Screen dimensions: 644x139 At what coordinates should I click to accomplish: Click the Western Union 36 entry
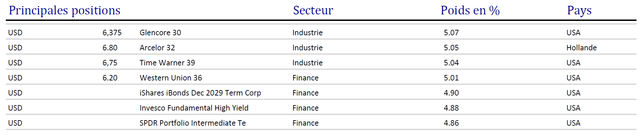point(171,78)
